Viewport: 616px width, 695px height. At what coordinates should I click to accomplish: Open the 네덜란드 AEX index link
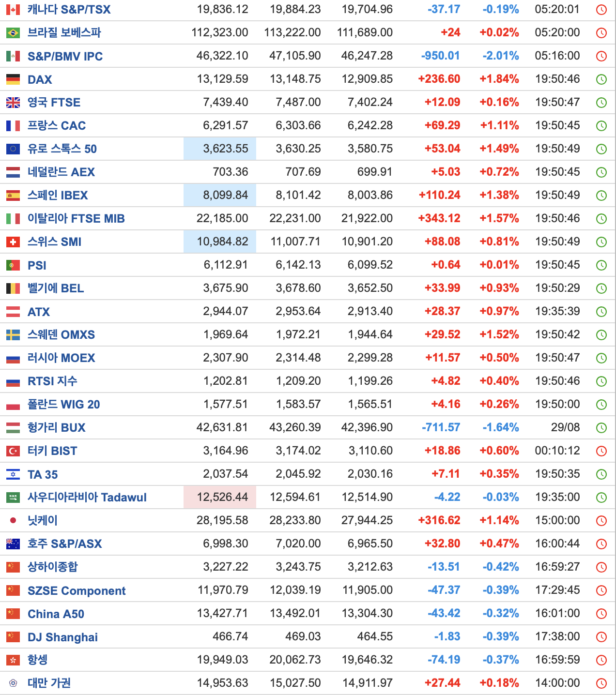pos(61,172)
